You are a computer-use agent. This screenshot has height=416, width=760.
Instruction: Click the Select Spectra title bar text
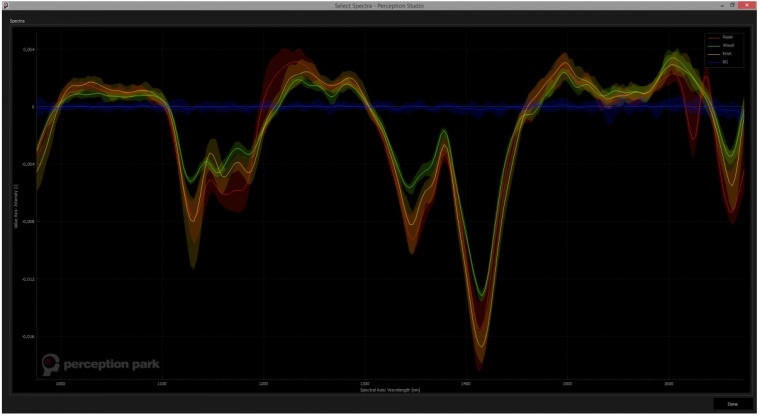tap(380, 6)
